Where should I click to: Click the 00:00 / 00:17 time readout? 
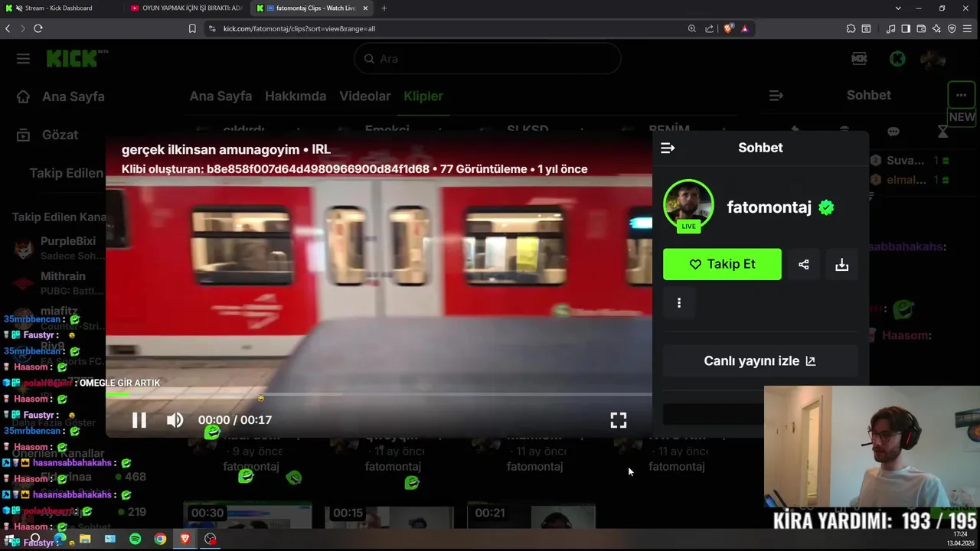[x=235, y=420]
